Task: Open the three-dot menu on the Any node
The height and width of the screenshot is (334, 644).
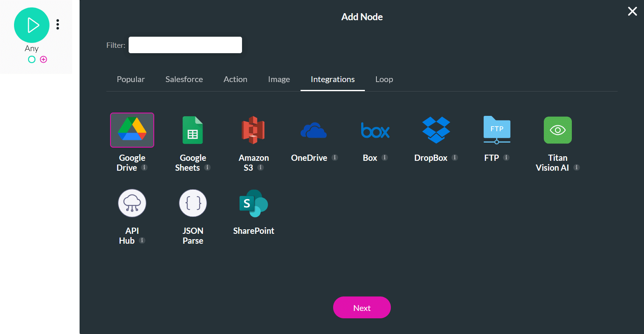Action: (58, 24)
